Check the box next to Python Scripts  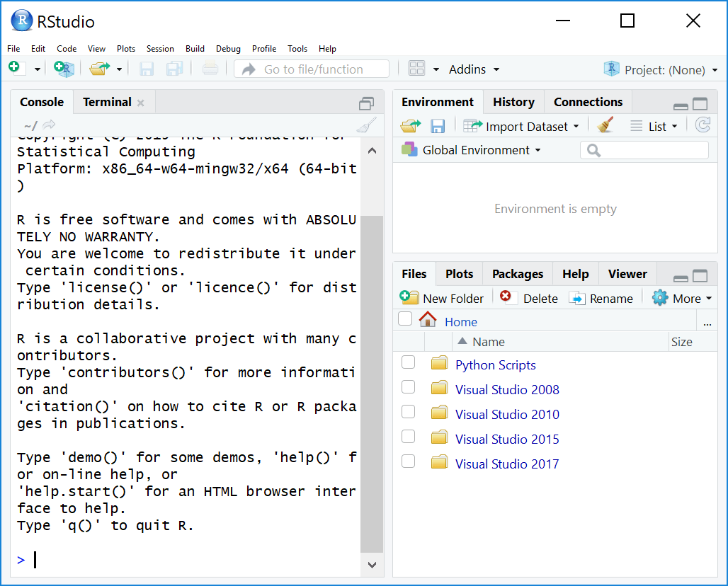tap(408, 362)
